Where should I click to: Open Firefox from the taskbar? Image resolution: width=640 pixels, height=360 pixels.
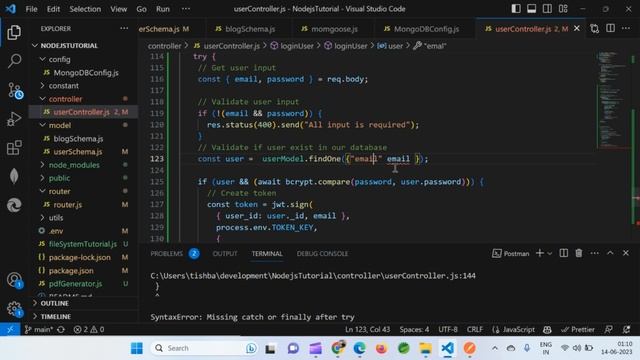coord(381,348)
